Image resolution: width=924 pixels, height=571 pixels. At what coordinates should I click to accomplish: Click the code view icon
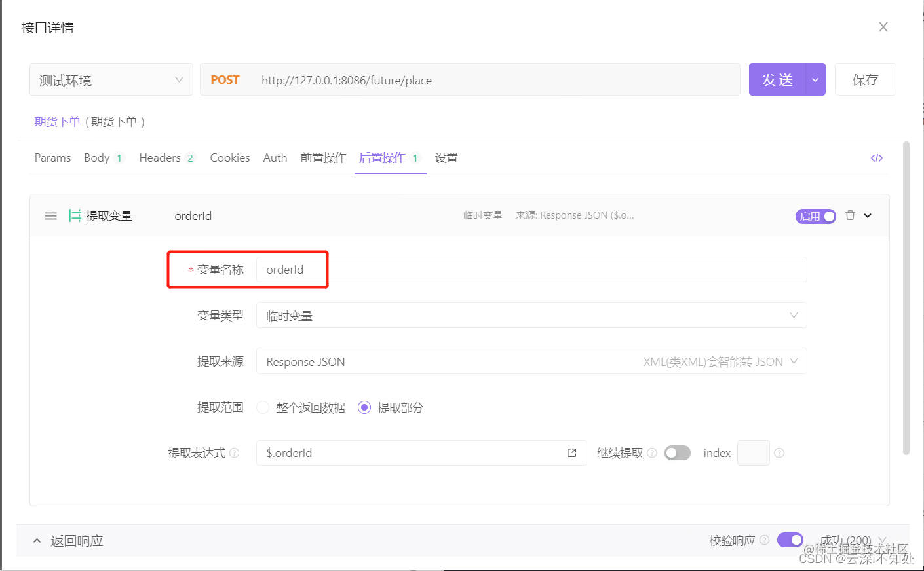tap(876, 158)
